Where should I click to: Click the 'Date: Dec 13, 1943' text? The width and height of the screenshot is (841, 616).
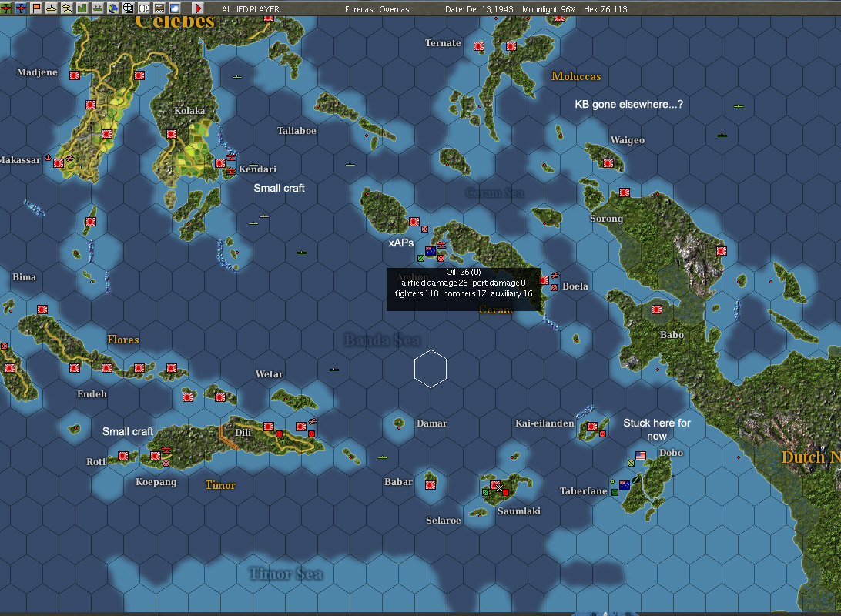[479, 9]
